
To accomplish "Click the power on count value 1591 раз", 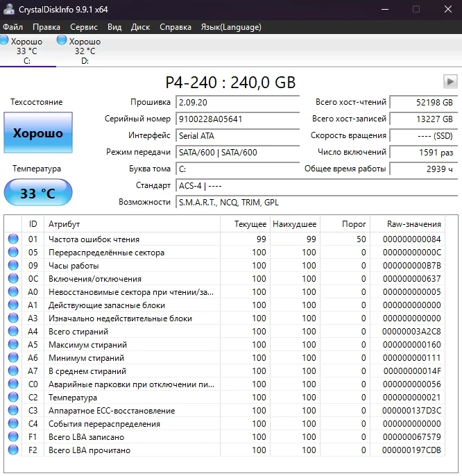I will pos(424,153).
